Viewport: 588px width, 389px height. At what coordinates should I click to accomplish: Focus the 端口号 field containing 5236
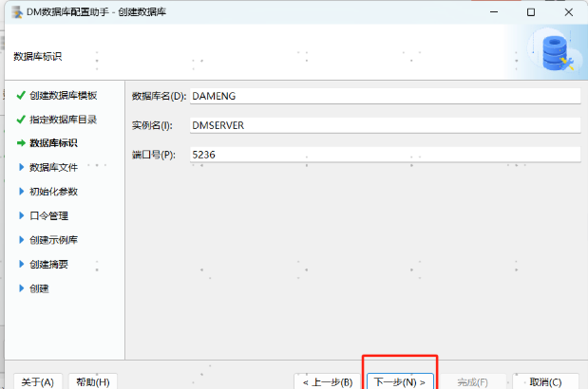pos(385,155)
